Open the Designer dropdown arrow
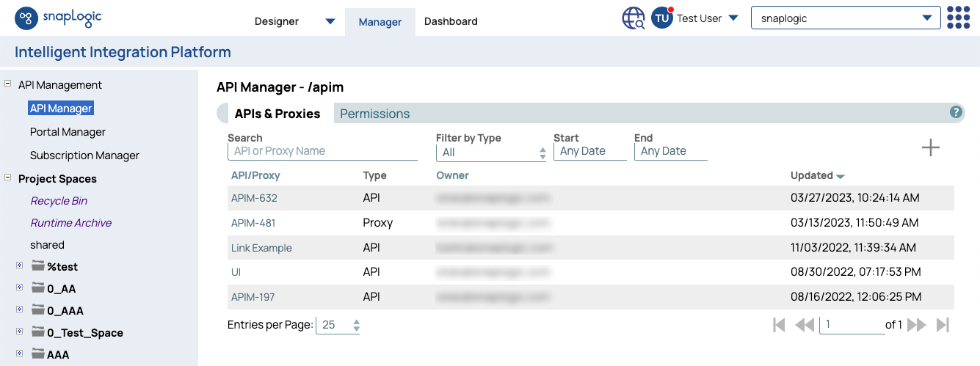This screenshot has height=366, width=980. pos(330,21)
